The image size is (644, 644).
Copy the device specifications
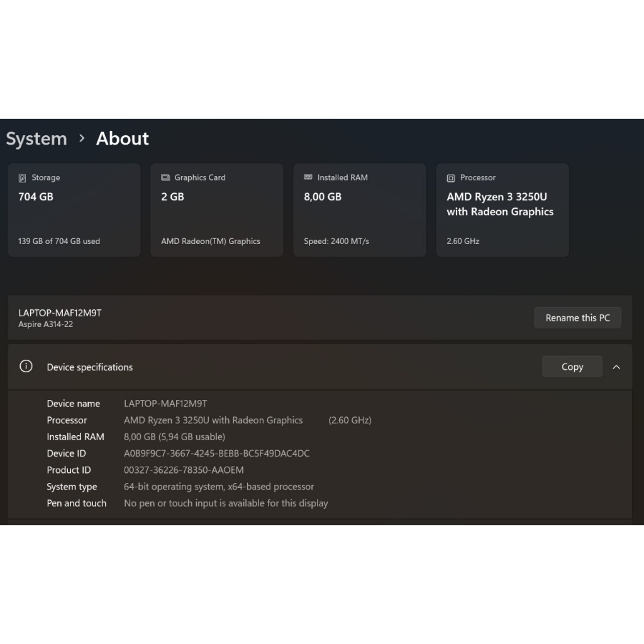[x=572, y=366]
